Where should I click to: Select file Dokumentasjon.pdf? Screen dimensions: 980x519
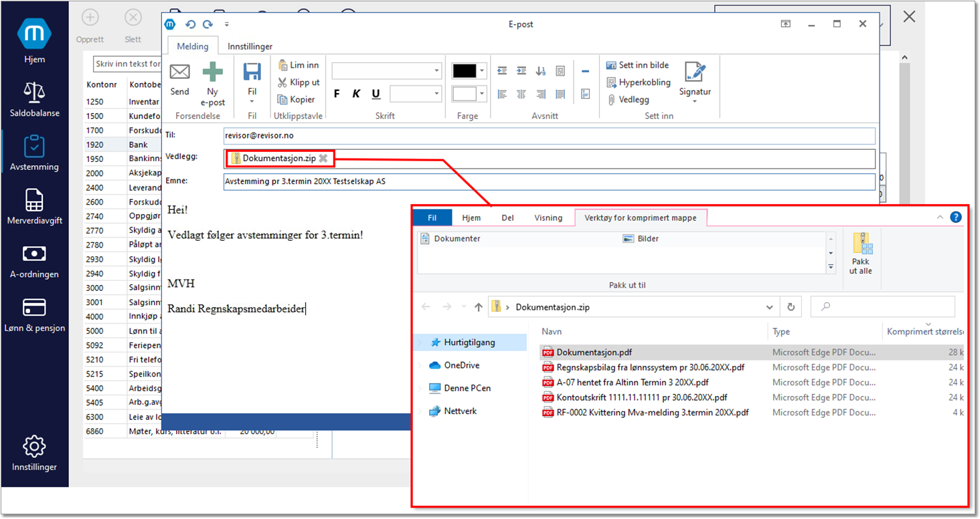coord(594,352)
